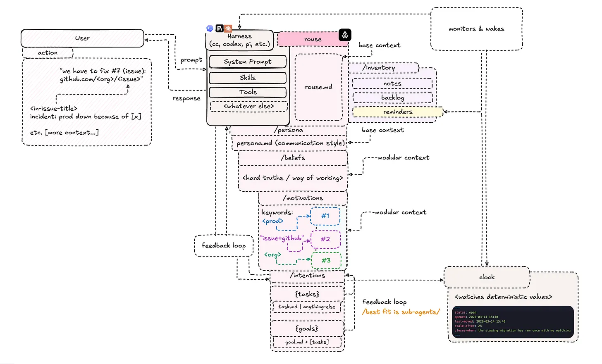Click the Skills box in Harness

click(248, 78)
